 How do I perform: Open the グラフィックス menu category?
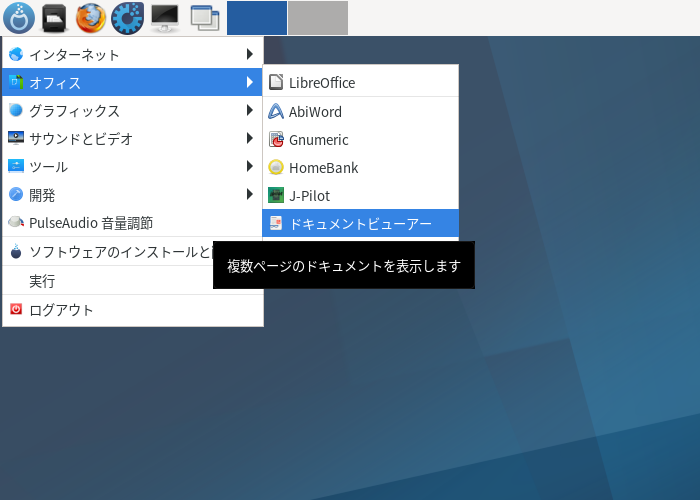click(133, 110)
